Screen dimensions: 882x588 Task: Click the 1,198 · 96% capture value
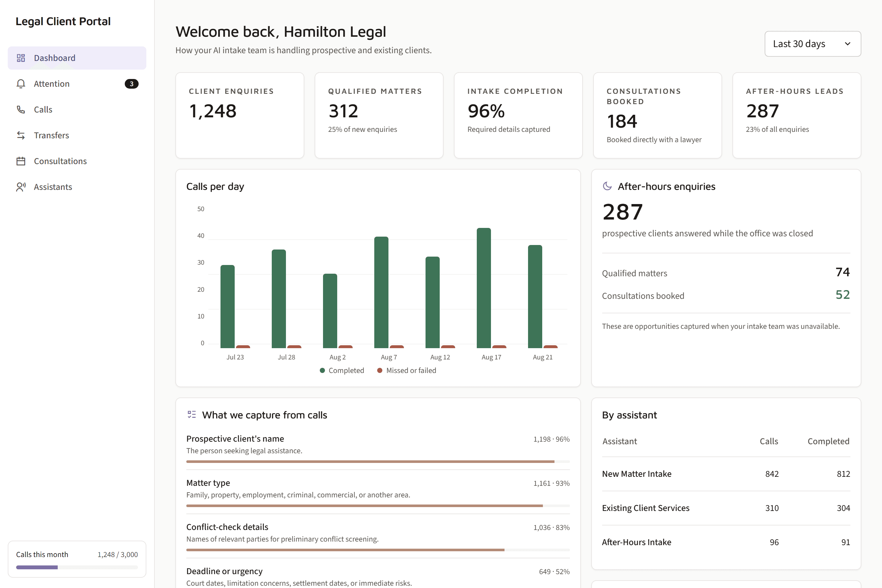coord(551,439)
